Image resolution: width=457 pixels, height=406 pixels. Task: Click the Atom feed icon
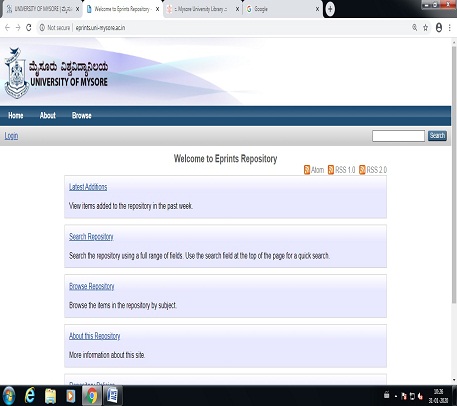[307, 170]
